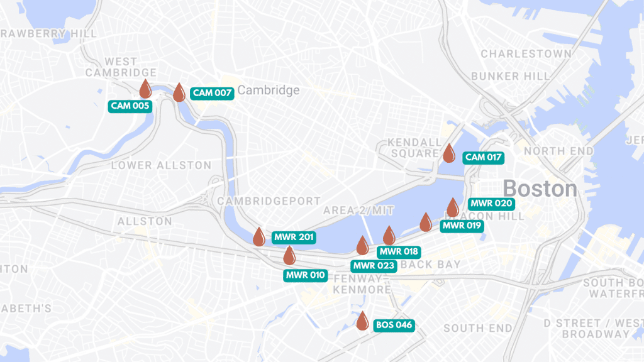The width and height of the screenshot is (644, 362).
Task: Open the CAM 007 teal label
Action: click(212, 93)
